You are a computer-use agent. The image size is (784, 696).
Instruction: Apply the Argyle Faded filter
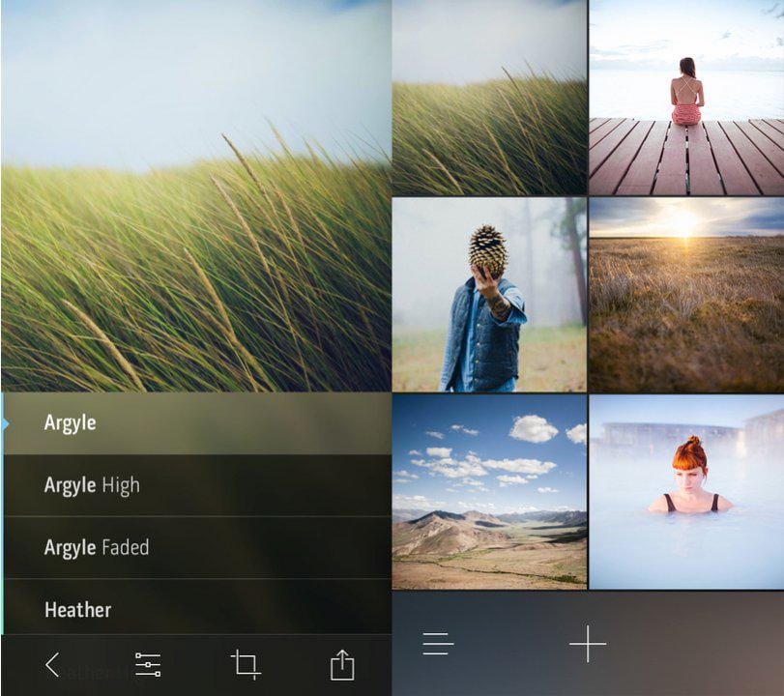145,547
